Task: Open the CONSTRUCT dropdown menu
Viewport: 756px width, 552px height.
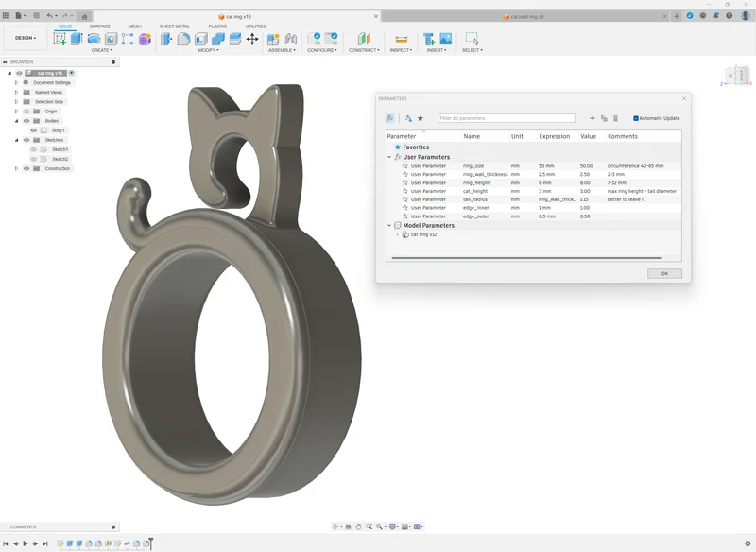Action: point(364,50)
